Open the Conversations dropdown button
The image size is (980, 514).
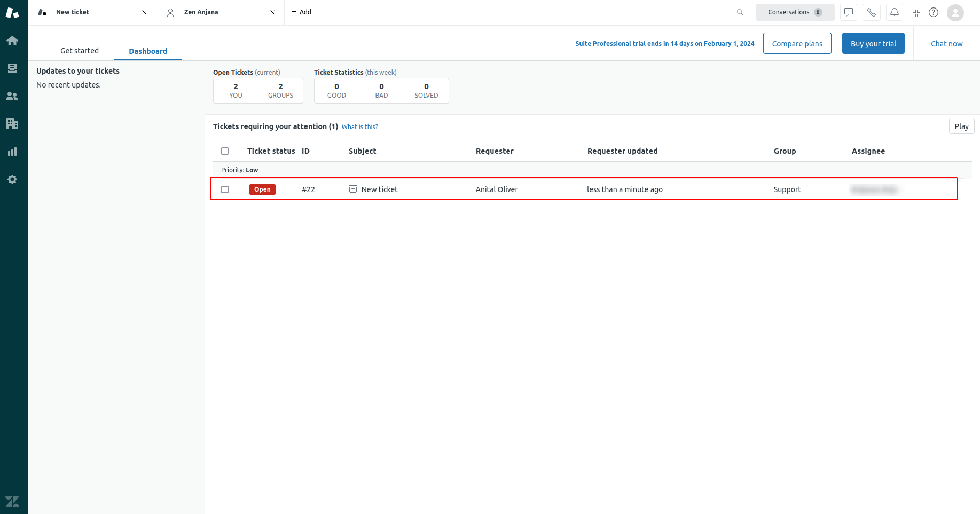point(794,12)
